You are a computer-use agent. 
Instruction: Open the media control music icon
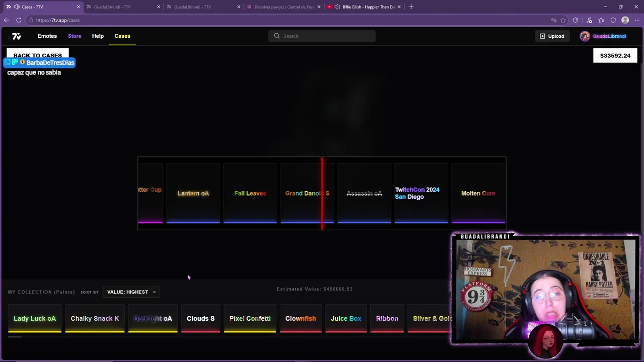588,20
